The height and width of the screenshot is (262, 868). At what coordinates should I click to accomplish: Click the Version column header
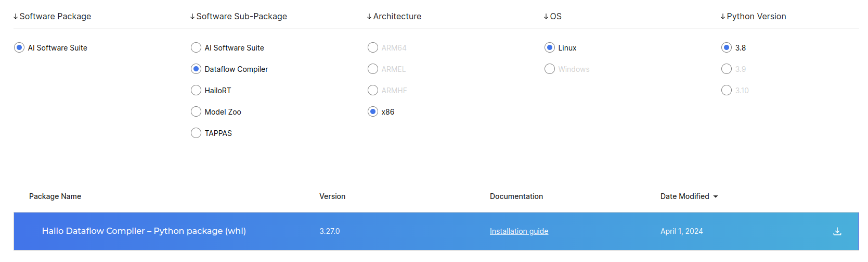(332, 196)
